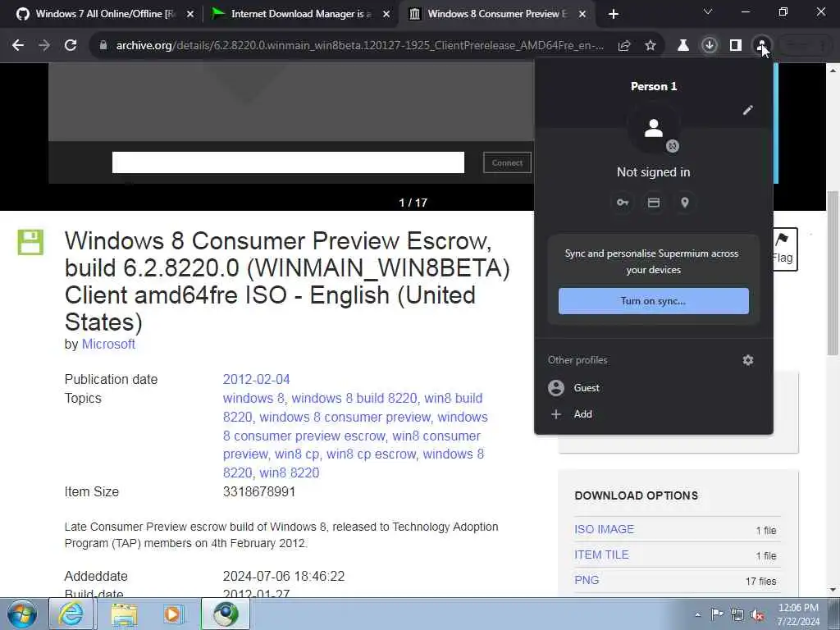840x630 pixels.
Task: Click the scrollbar down arrow
Action: [833, 590]
